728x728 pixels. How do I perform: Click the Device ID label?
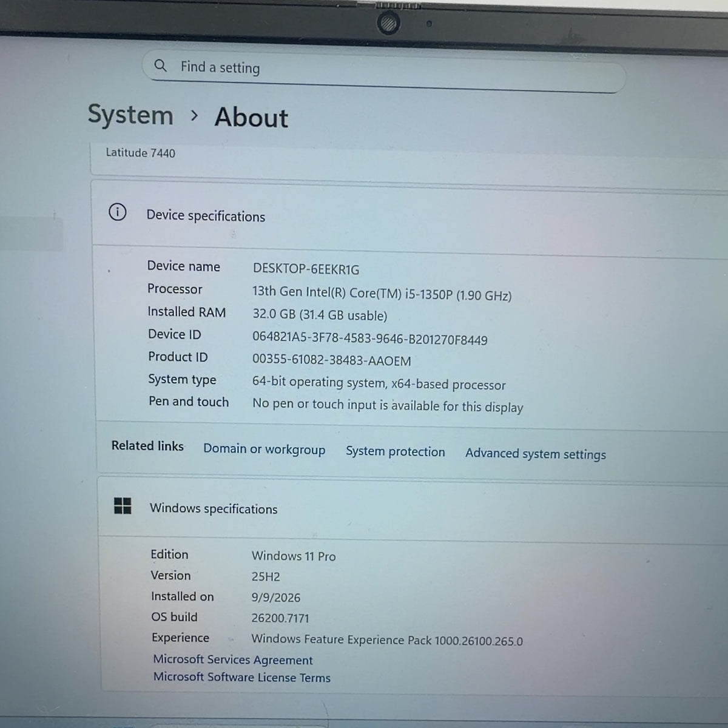click(x=174, y=334)
